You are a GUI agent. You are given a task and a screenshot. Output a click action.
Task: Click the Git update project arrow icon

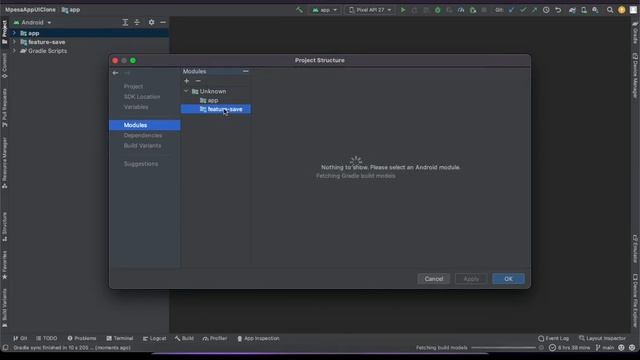point(511,10)
